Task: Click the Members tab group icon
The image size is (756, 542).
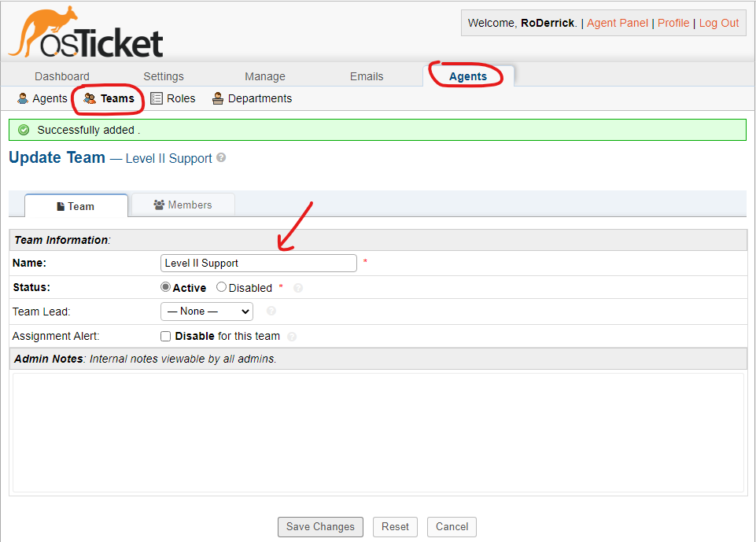Action: [159, 205]
